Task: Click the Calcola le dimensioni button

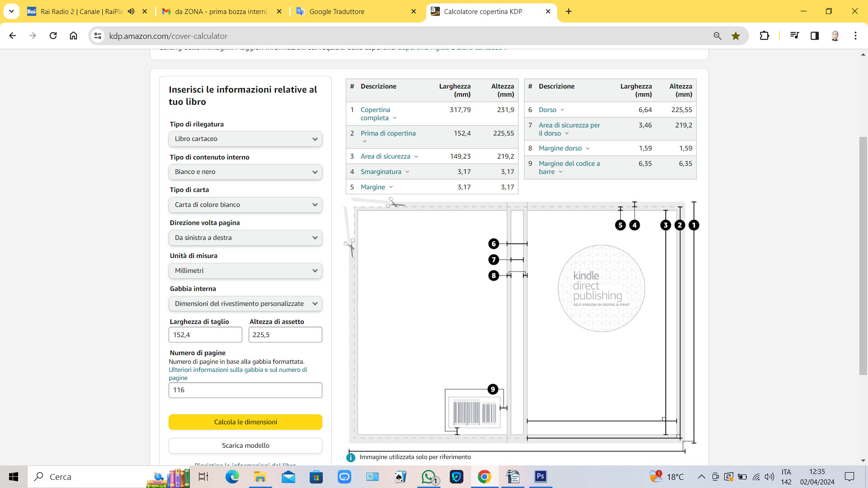Action: [245, 422]
